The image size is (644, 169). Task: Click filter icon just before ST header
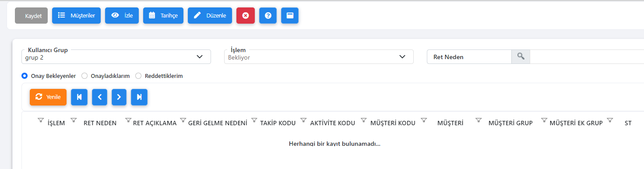610,120
